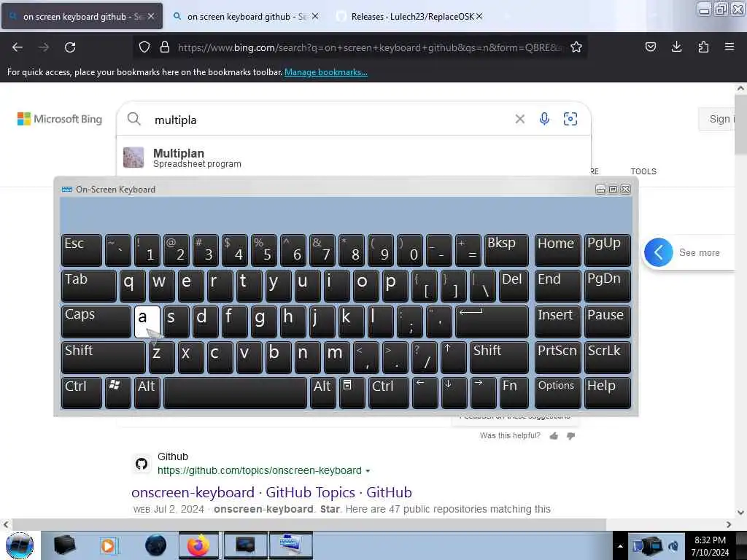Switch to second on screen keyboard tab
The width and height of the screenshot is (747, 560).
[x=245, y=16]
